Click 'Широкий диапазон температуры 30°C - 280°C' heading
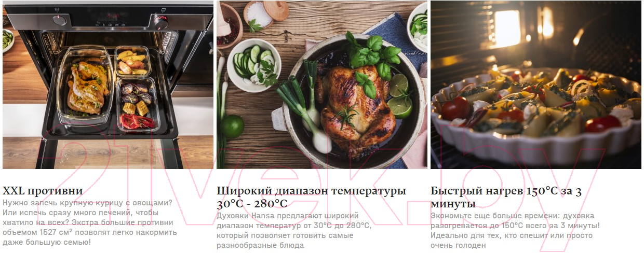The height and width of the screenshot is (253, 644). tap(311, 197)
